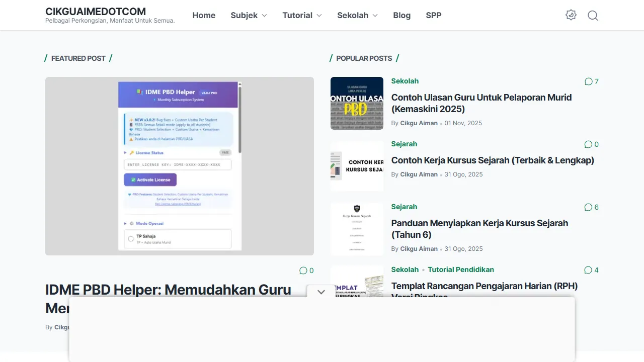
Task: Open the site search
Action: click(x=593, y=15)
